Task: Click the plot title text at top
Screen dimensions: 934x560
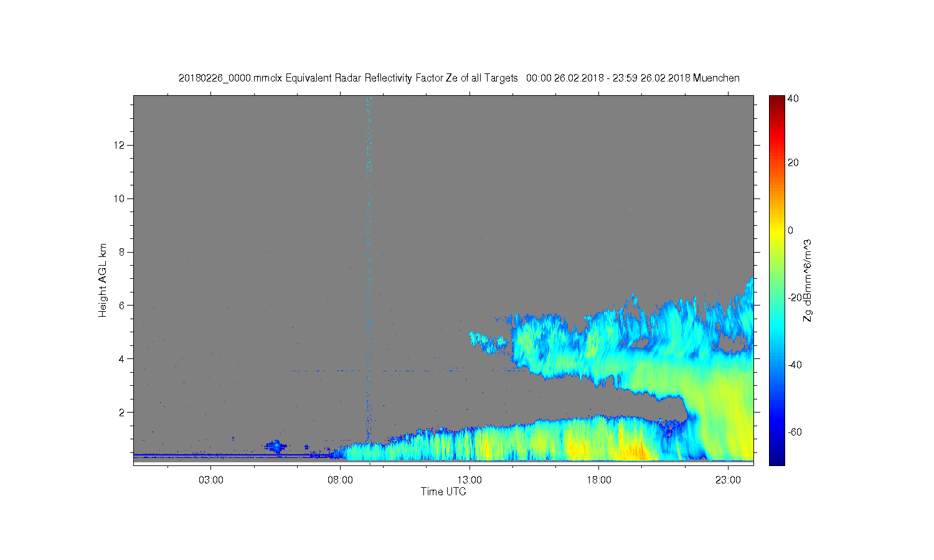Action: pyautogui.click(x=459, y=78)
